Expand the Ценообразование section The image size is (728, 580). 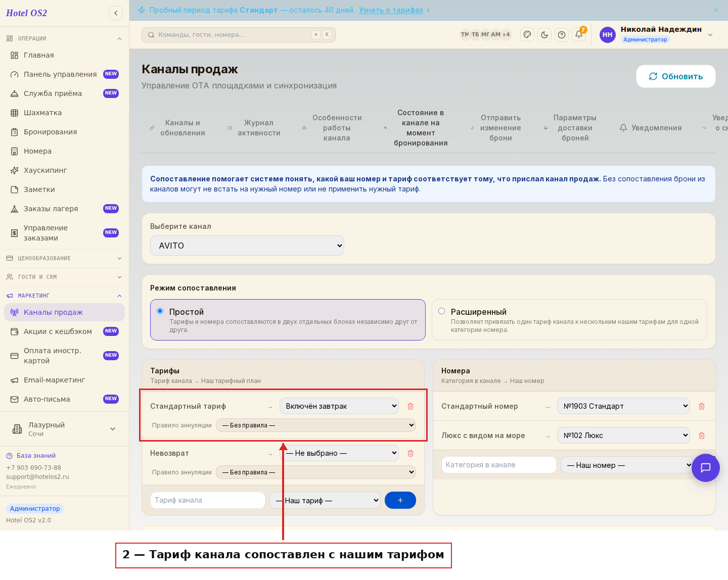(64, 258)
